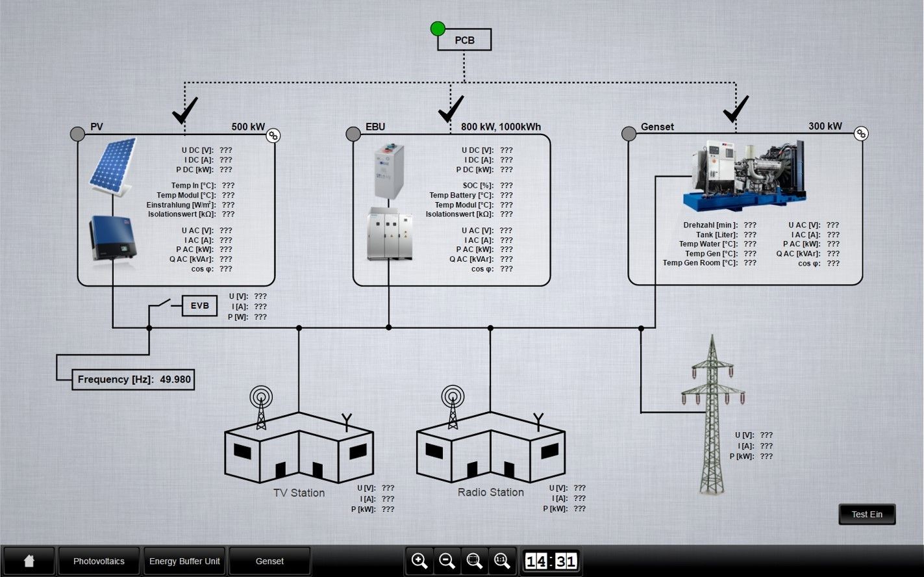The image size is (924, 577).
Task: Click the zoom-to-fit magnifier icon
Action: pos(474,561)
